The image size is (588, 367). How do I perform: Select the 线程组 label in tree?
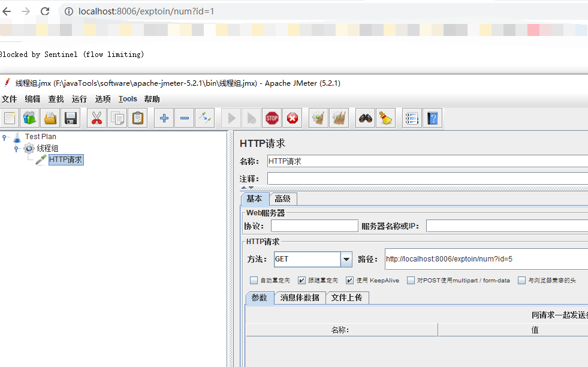click(47, 149)
